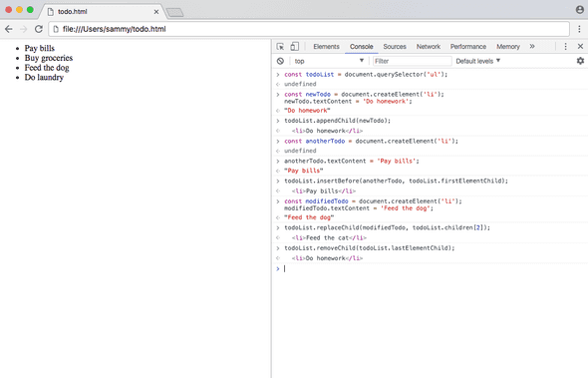Reload the page with refresh icon
Viewport: 588px width, 378px height.
pos(38,29)
